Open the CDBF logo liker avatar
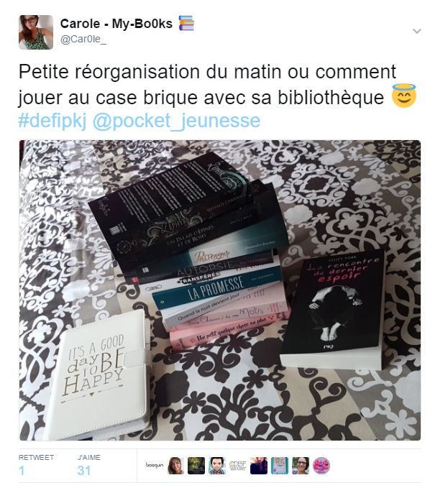 click(238, 465)
